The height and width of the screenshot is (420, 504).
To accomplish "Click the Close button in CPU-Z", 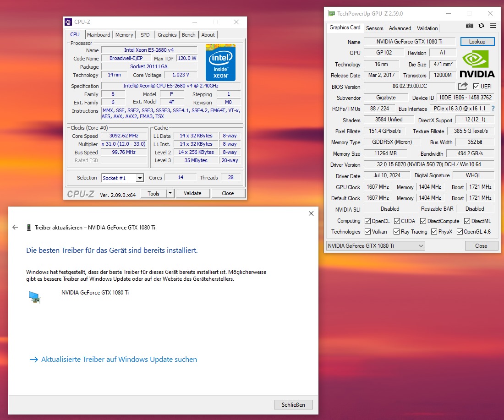I will [228, 193].
